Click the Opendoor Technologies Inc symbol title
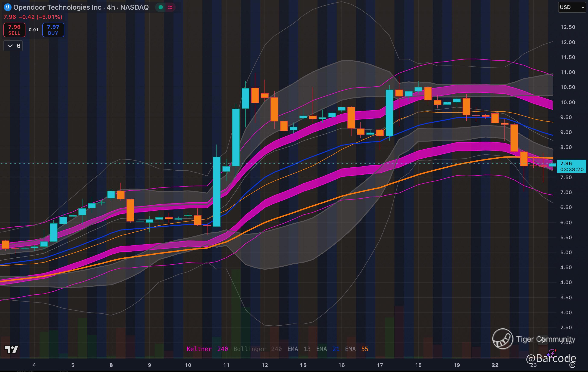The width and height of the screenshot is (588, 372). tap(57, 7)
